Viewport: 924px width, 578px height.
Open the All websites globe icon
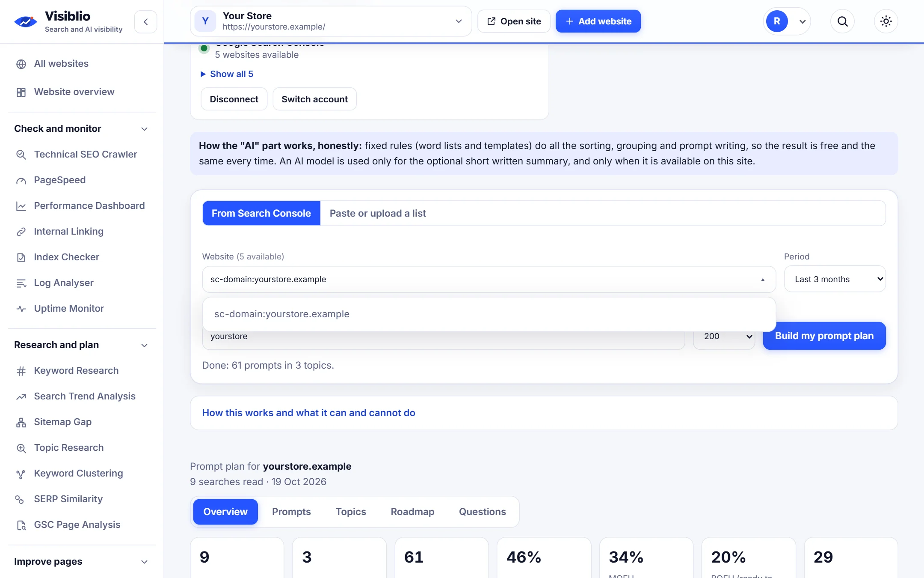pos(21,64)
